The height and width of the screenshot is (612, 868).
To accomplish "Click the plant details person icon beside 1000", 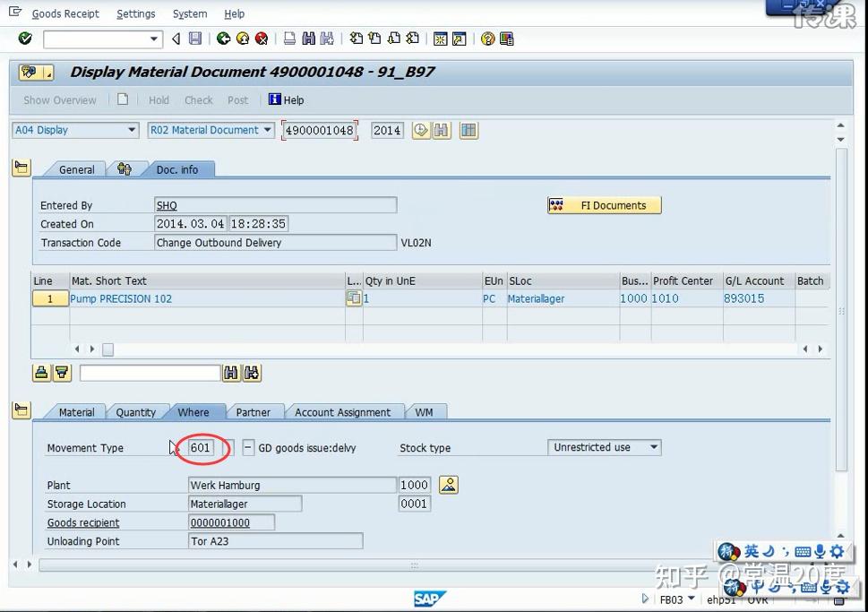I will point(448,484).
